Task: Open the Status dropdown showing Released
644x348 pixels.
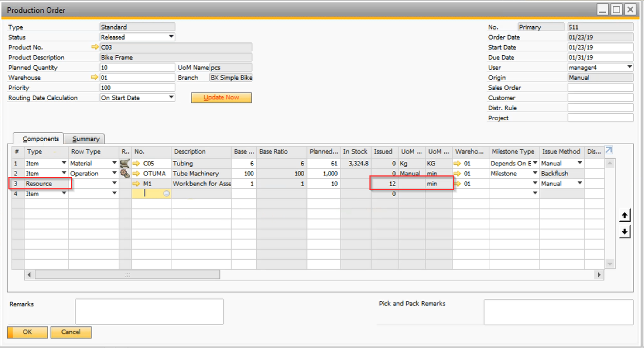Action: pyautogui.click(x=171, y=37)
